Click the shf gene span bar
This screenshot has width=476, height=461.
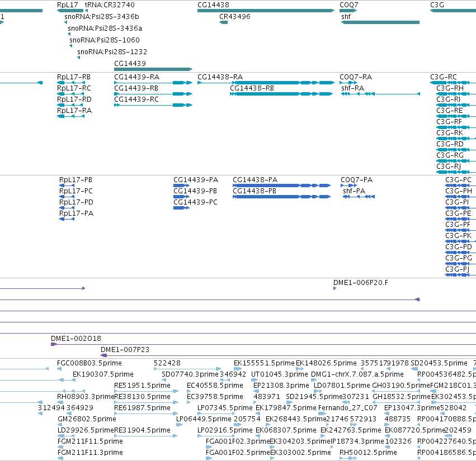380,22
